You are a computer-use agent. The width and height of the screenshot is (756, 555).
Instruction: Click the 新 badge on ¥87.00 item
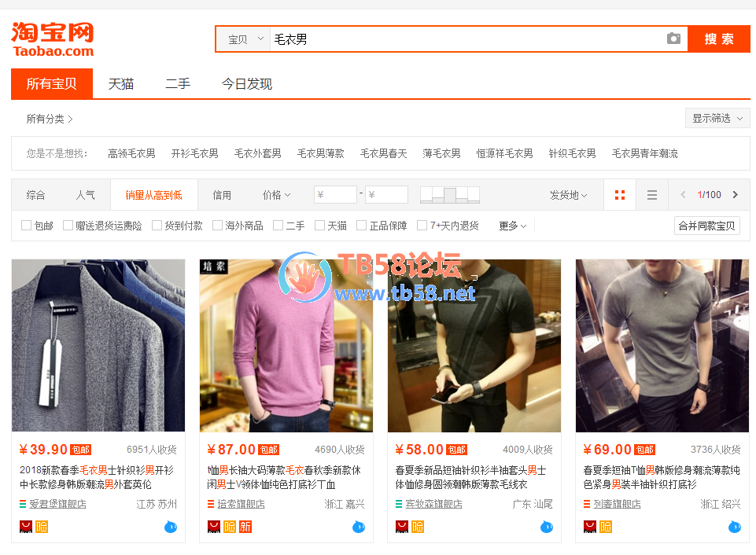[x=245, y=527]
